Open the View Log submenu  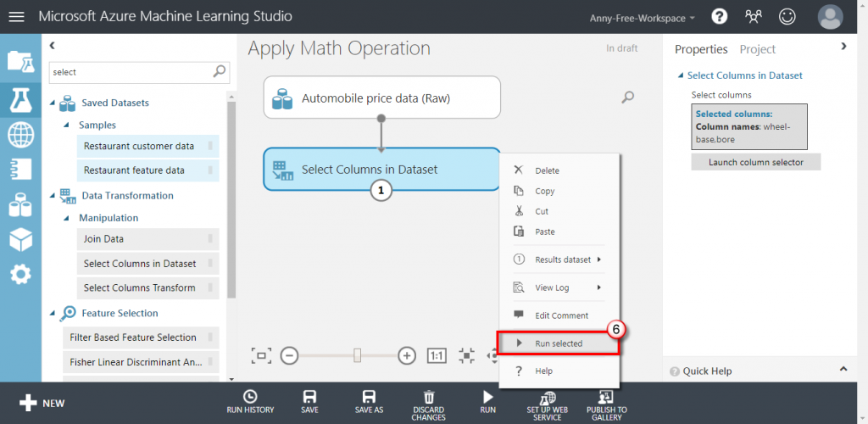[559, 287]
